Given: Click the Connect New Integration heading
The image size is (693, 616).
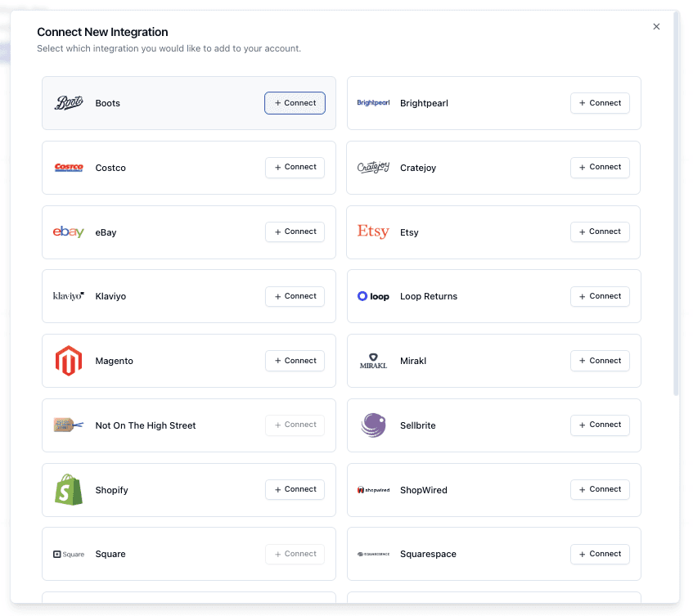Looking at the screenshot, I should click(102, 32).
